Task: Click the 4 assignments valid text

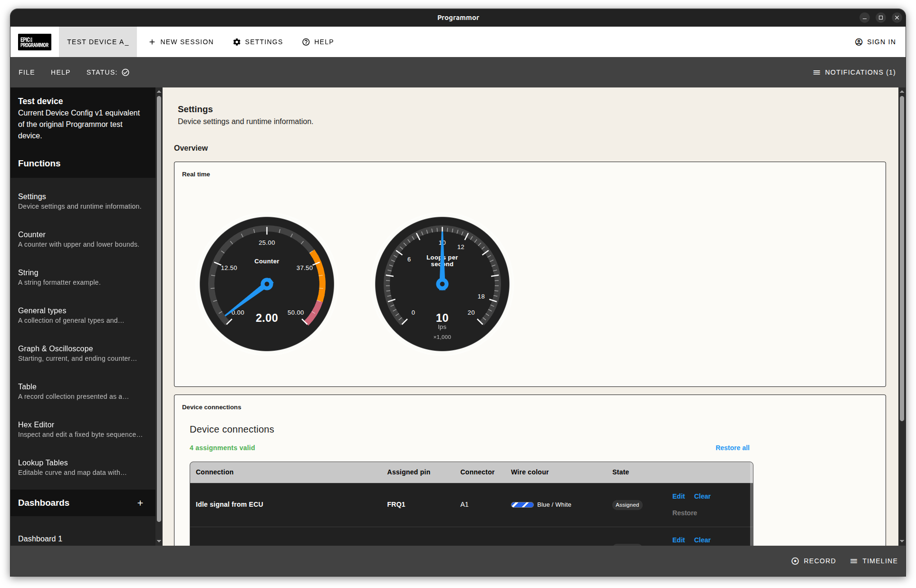Action: coord(222,448)
